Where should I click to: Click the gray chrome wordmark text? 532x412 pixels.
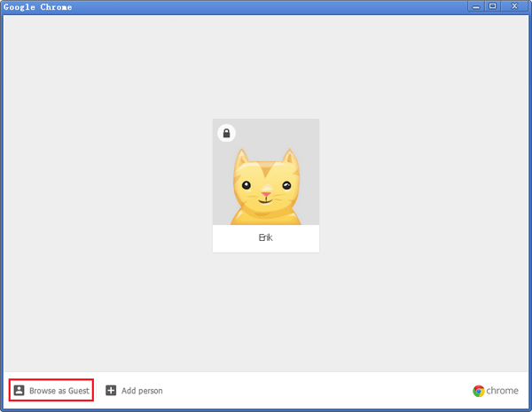[503, 391]
